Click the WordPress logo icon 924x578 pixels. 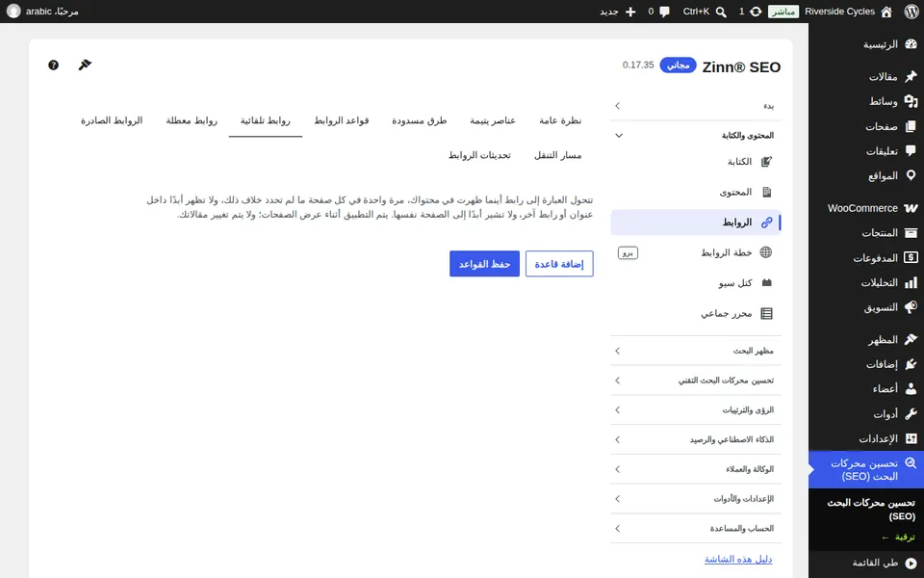(x=911, y=12)
